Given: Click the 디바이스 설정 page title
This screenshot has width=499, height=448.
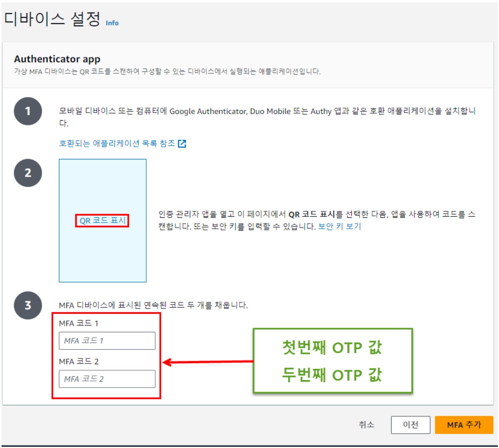Looking at the screenshot, I should point(52,19).
